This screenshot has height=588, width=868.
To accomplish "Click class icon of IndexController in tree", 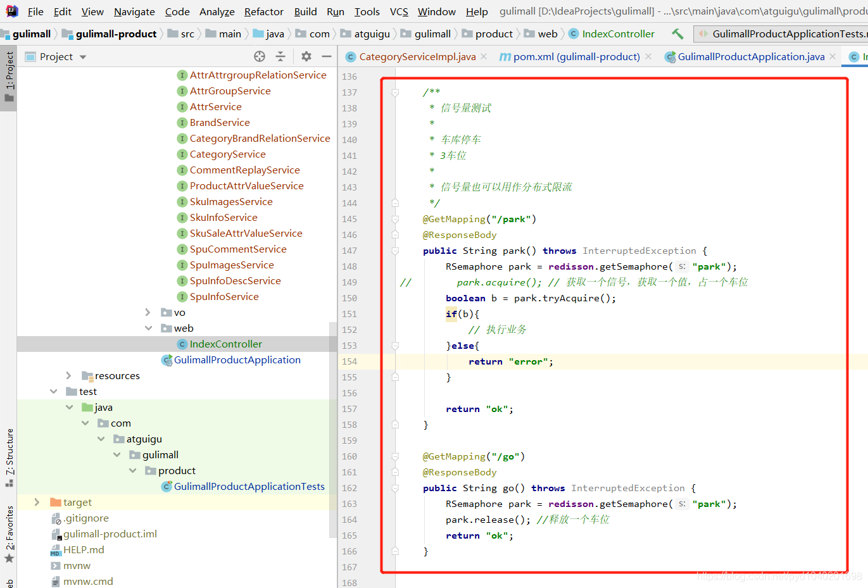I will pos(182,344).
